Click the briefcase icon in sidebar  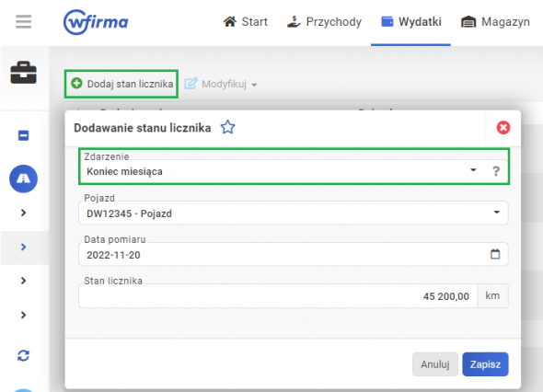pos(24,73)
